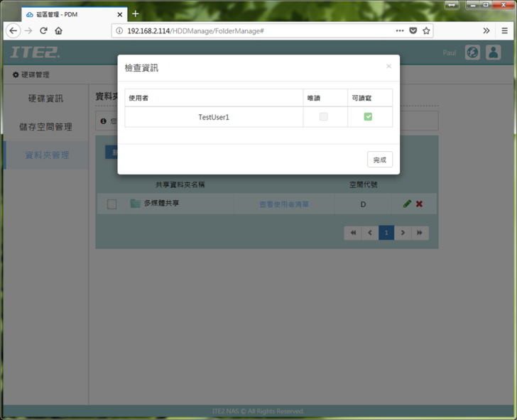Click the window resize arrows button
517x420 pixels.
pyautogui.click(x=452, y=5)
